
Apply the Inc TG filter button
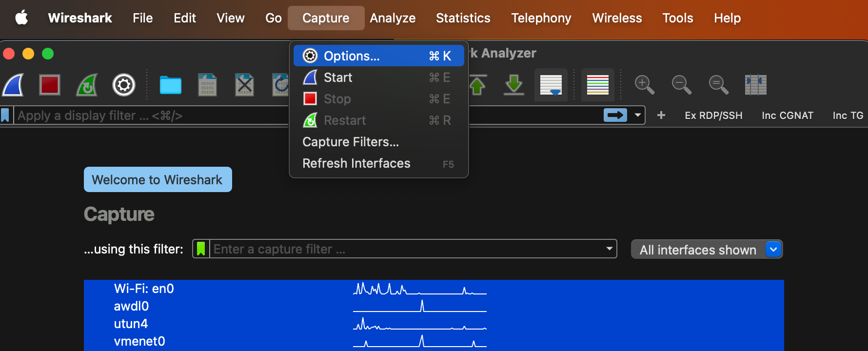tap(848, 116)
